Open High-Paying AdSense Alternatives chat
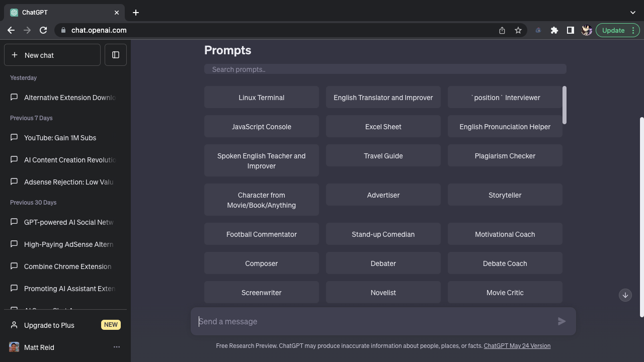The image size is (644, 362). coord(65,244)
